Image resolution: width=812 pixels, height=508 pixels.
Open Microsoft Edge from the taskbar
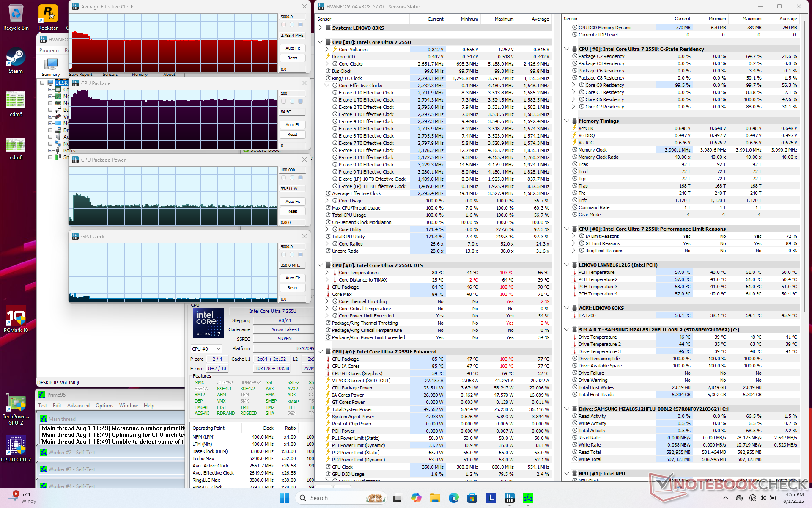click(x=453, y=498)
